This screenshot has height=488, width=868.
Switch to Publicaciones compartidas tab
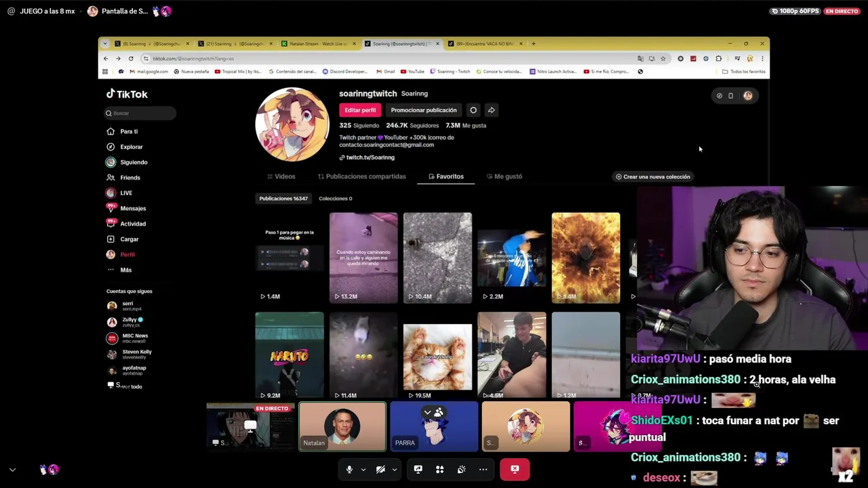(362, 176)
